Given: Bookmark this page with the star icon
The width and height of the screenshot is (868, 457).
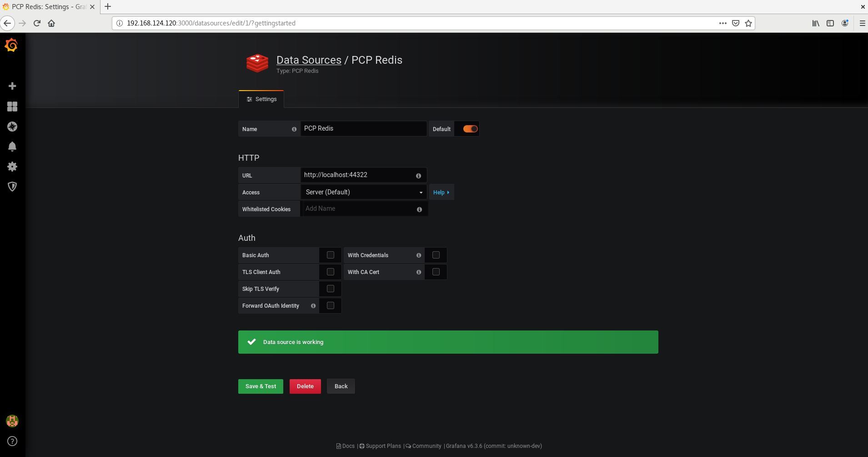Looking at the screenshot, I should coord(748,23).
